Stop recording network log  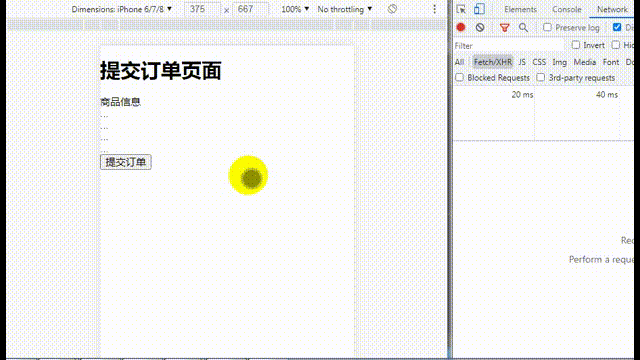pos(461,27)
